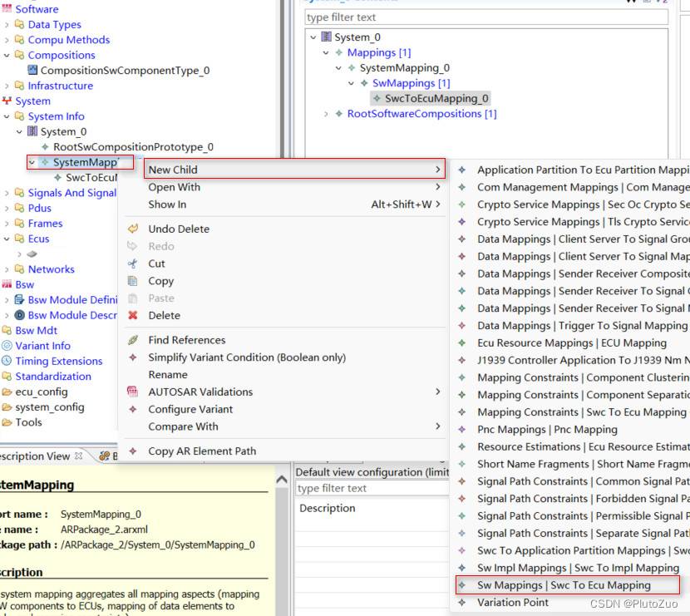Screen dimensions: 690x616
Task: Close the Description View tab
Action: tap(79, 456)
